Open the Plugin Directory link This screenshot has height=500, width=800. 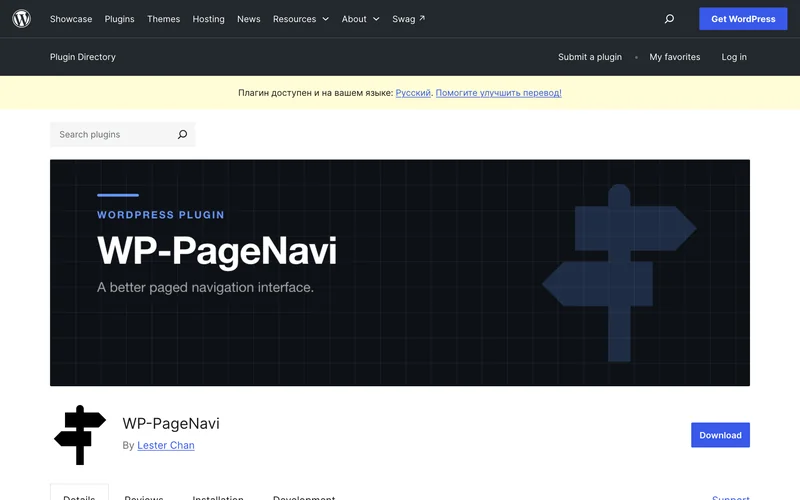83,57
